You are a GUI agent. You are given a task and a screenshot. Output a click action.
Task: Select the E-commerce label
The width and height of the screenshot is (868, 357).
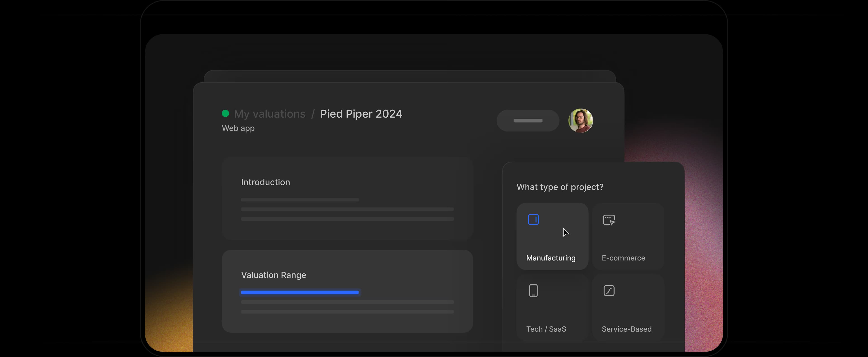coord(623,258)
